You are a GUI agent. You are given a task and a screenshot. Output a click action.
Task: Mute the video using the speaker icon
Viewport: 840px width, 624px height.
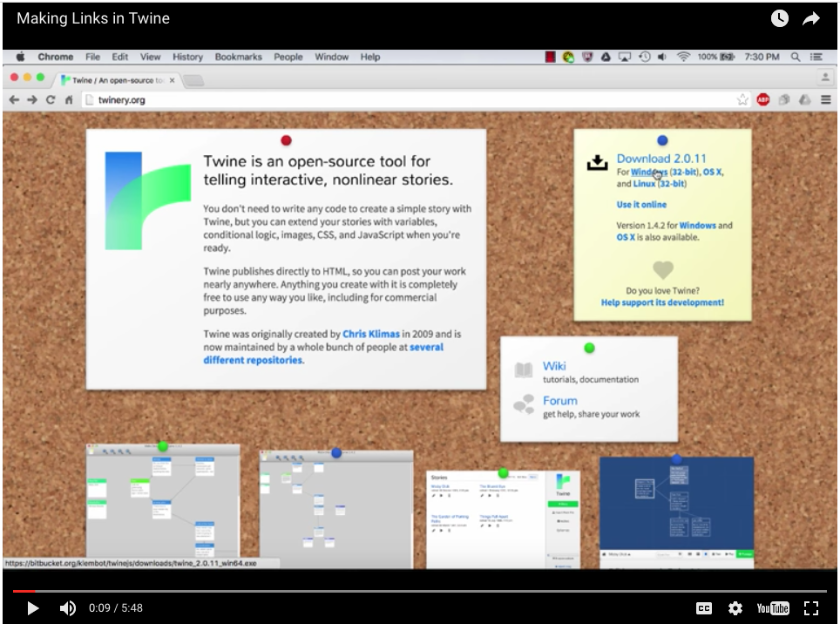coord(68,607)
